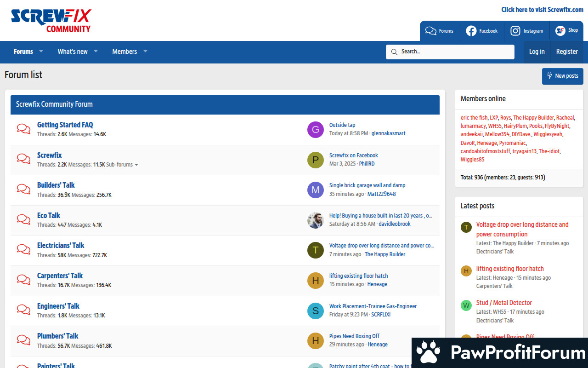This screenshot has width=588, height=368.
Task: Open the Facebook icon in header
Action: tap(471, 31)
